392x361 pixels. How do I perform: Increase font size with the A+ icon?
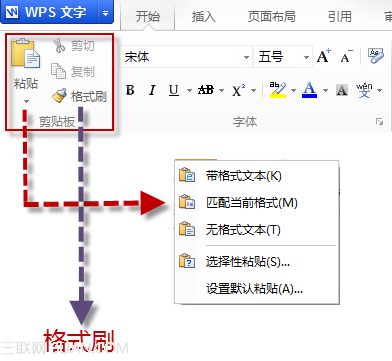click(x=324, y=56)
